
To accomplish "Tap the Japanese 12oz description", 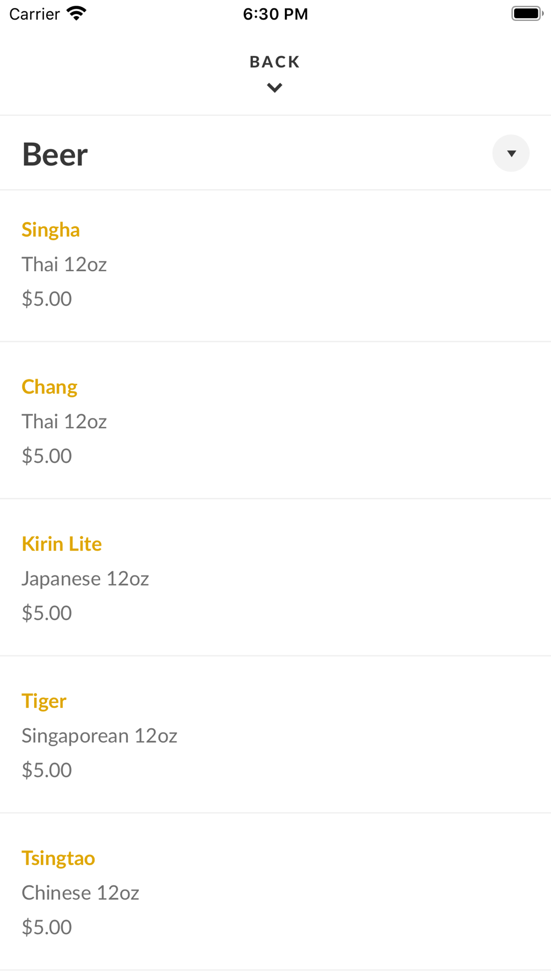I will point(85,579).
